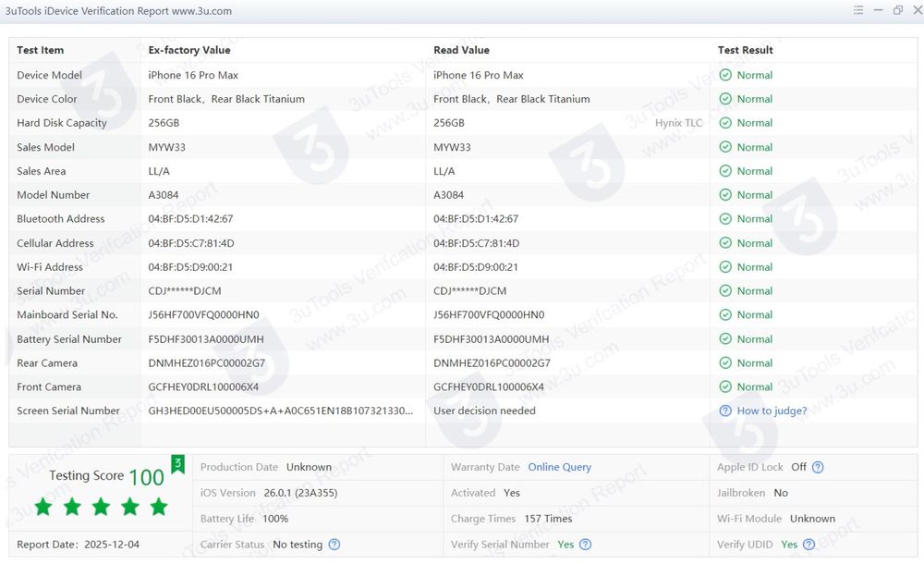The height and width of the screenshot is (564, 924).
Task: Select the A3084 read value cell
Action: 448,195
